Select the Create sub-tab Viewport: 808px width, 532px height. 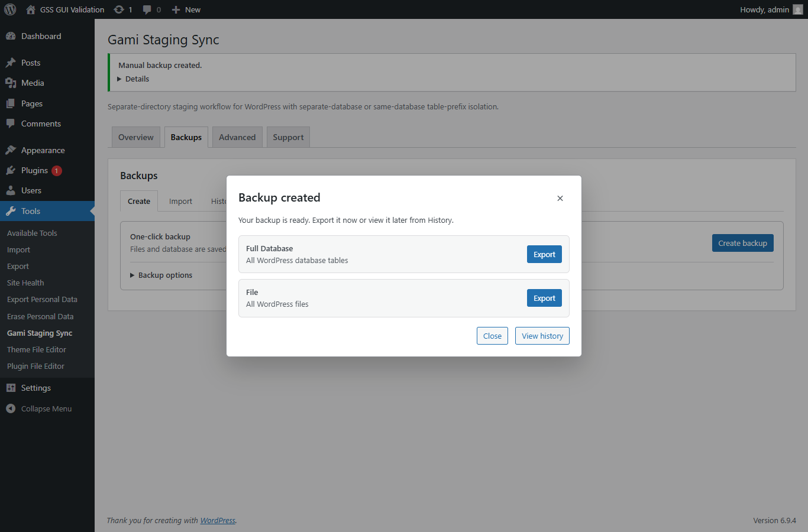pos(139,201)
